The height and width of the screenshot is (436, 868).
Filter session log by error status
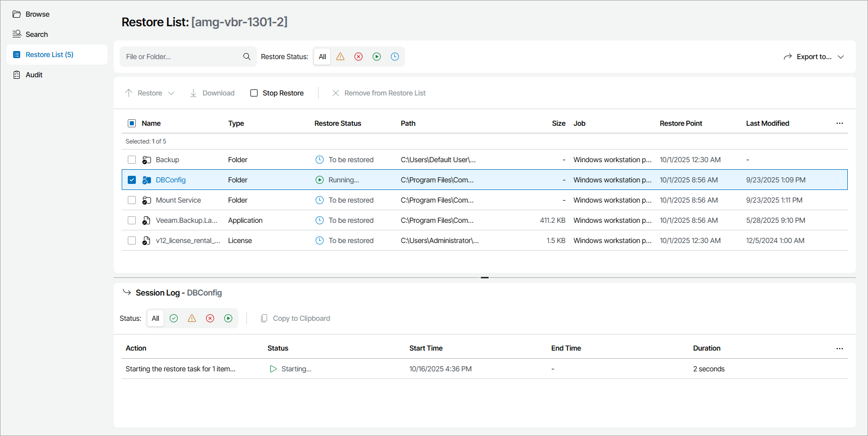[x=210, y=318]
